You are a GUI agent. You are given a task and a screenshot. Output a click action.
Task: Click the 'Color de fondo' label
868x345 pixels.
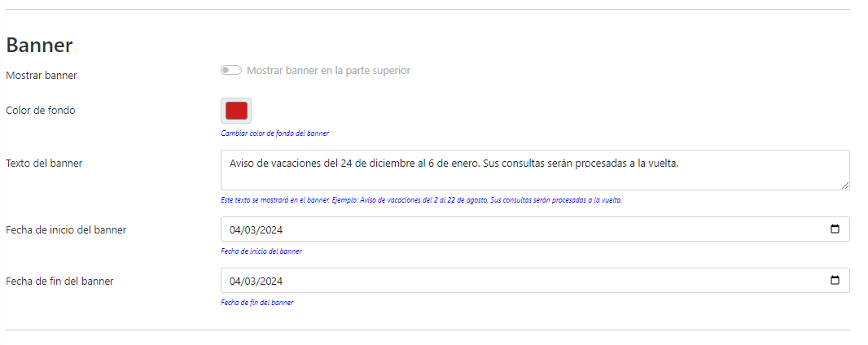pyautogui.click(x=41, y=110)
